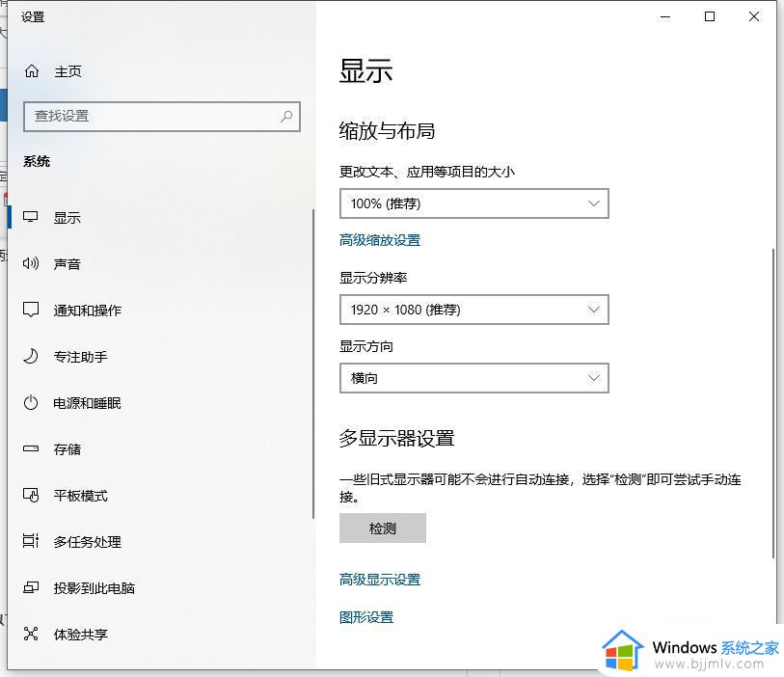Open the 主页 settings home entry
Image resolution: width=784 pixels, height=677 pixels.
click(68, 71)
